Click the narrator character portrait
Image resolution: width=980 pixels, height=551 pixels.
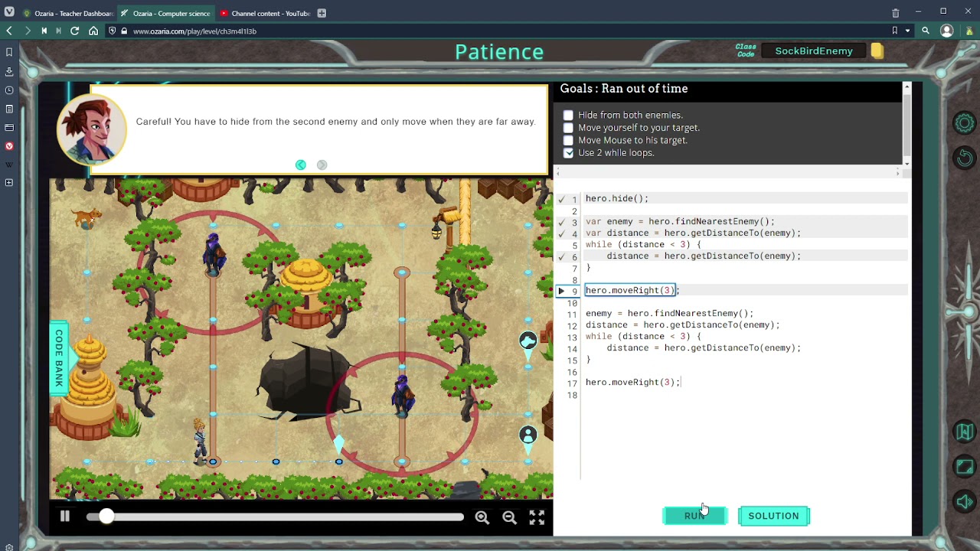coord(92,130)
